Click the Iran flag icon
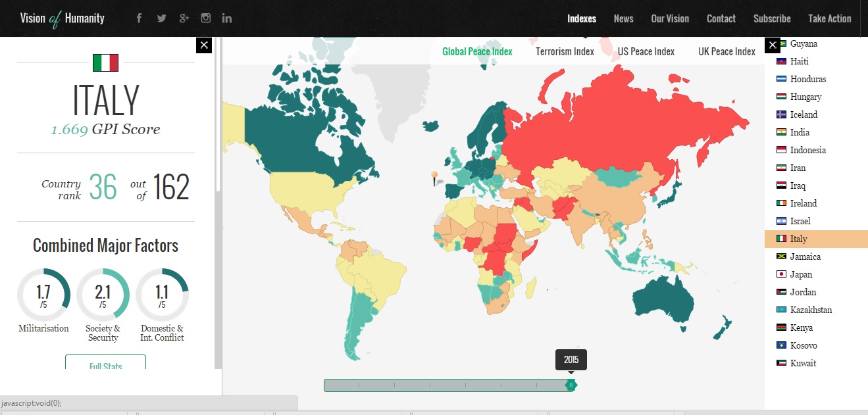Image resolution: width=868 pixels, height=415 pixels. [781, 168]
